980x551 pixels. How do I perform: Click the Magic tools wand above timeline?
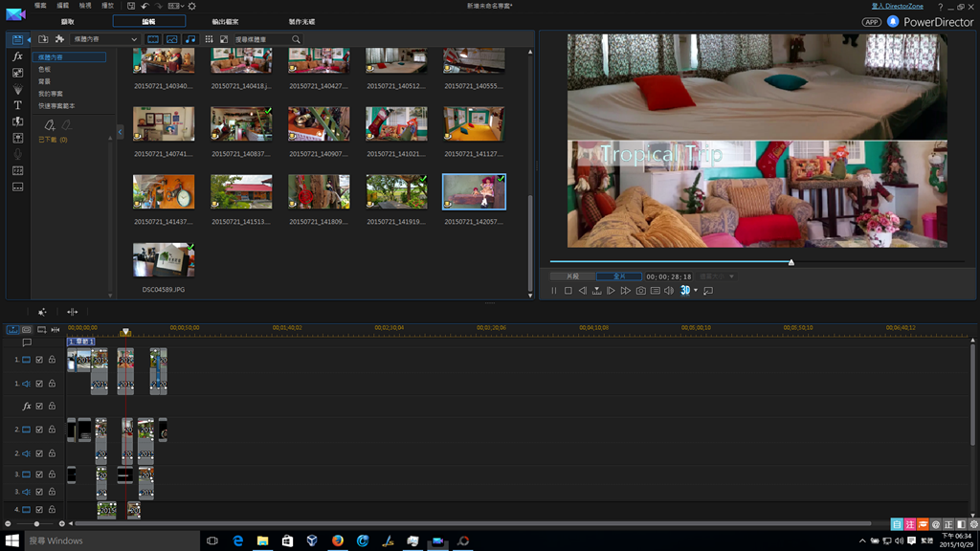pos(42,312)
